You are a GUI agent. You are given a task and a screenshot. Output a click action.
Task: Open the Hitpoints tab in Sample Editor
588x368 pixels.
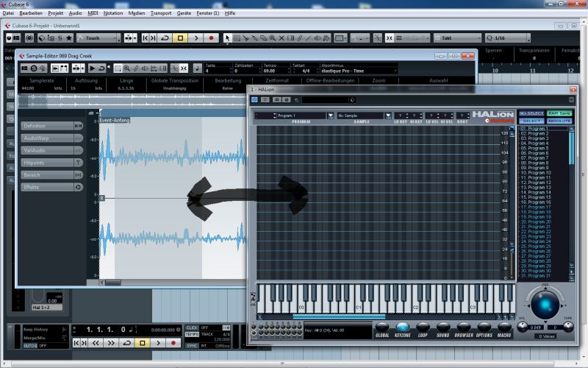click(x=51, y=163)
